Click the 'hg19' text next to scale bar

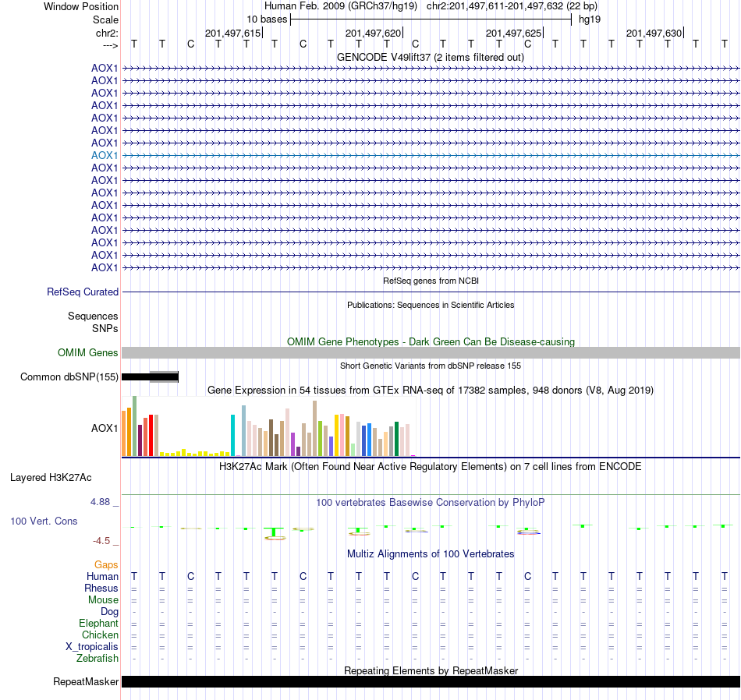click(590, 19)
